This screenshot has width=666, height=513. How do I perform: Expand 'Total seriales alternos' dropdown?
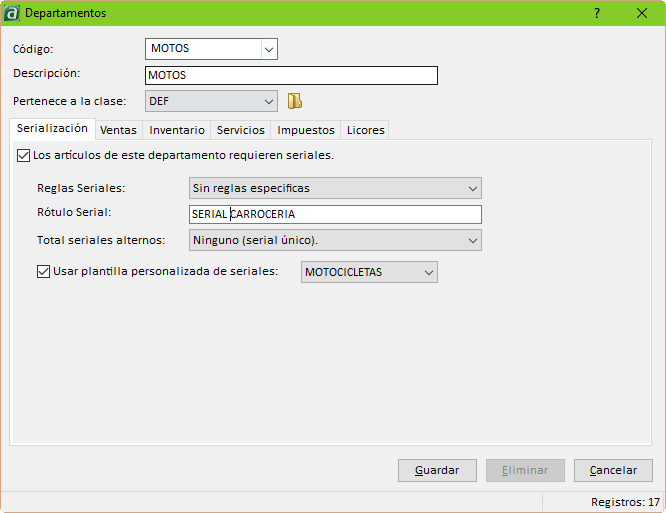click(x=472, y=240)
